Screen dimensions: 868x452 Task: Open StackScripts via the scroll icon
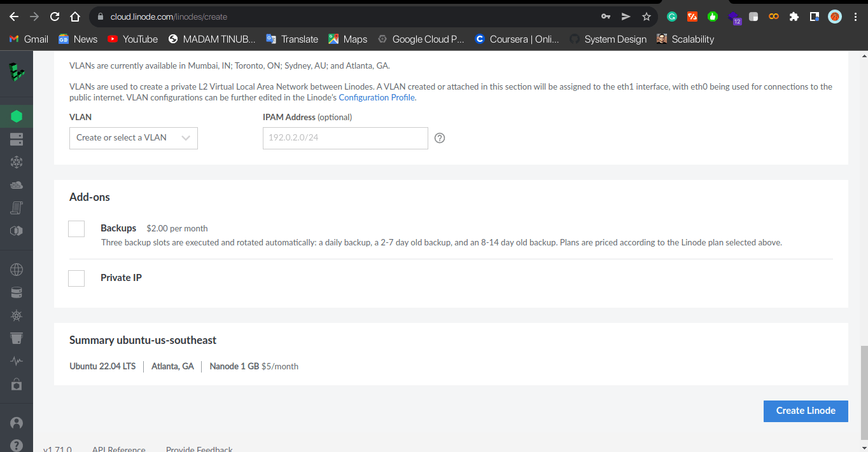click(17, 208)
